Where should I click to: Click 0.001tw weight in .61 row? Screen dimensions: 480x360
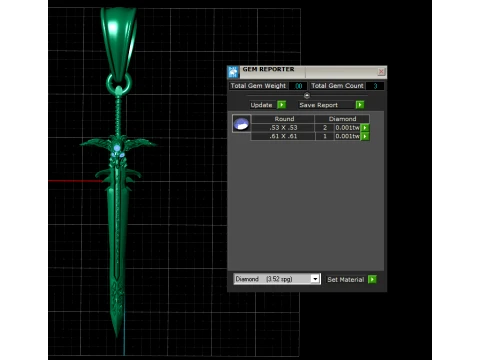(347, 136)
